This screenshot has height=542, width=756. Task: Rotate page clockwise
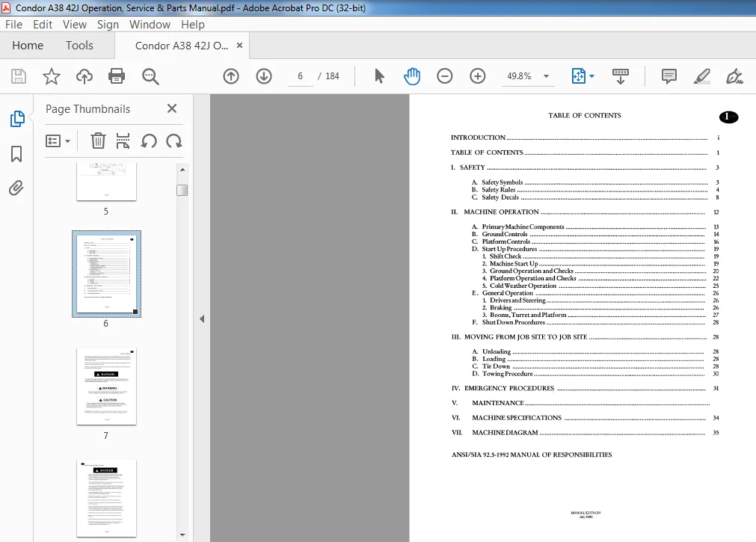[174, 141]
